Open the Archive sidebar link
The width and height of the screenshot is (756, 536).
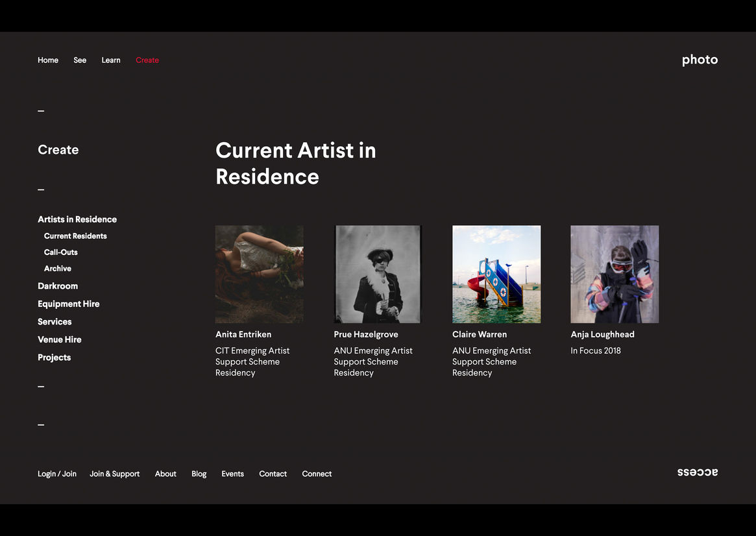[x=58, y=269]
